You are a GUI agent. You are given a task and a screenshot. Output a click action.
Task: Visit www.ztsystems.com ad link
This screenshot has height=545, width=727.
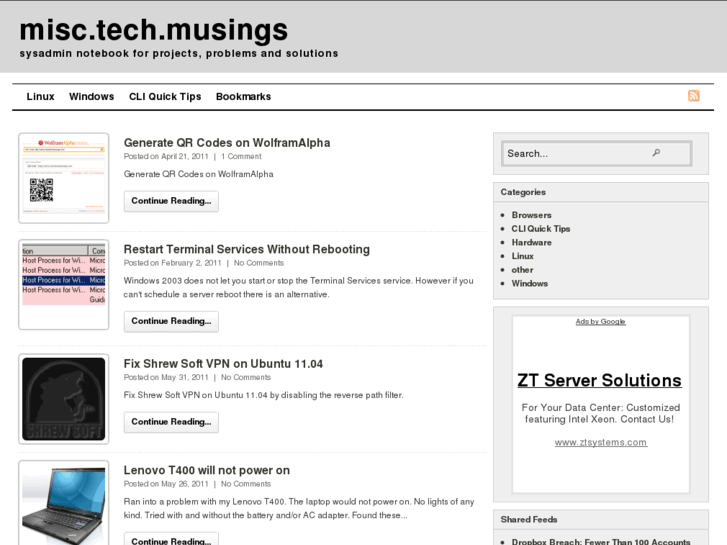pos(601,442)
